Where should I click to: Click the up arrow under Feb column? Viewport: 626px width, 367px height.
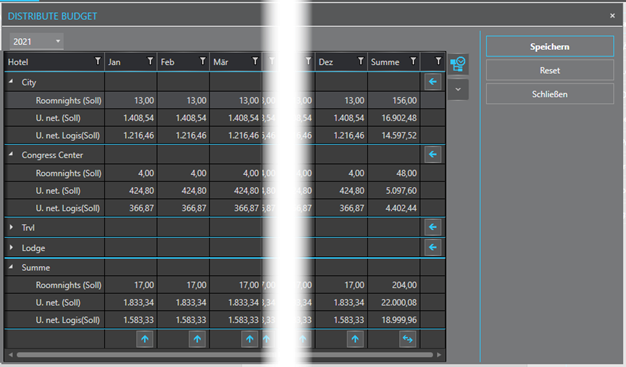pos(197,339)
